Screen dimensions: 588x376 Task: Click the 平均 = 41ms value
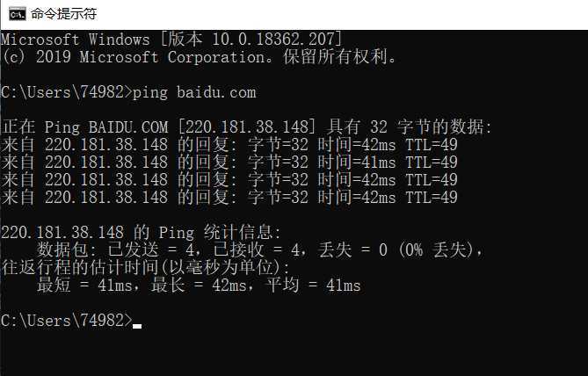(x=313, y=286)
